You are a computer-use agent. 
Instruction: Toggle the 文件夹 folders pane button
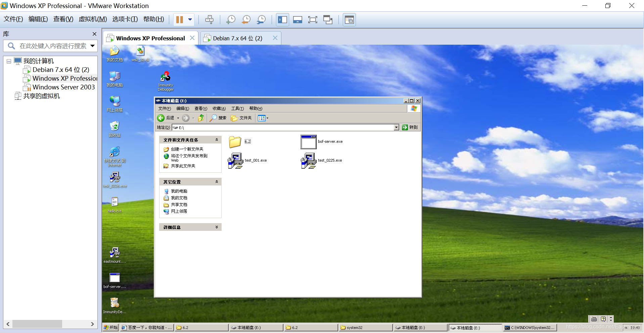(x=241, y=118)
